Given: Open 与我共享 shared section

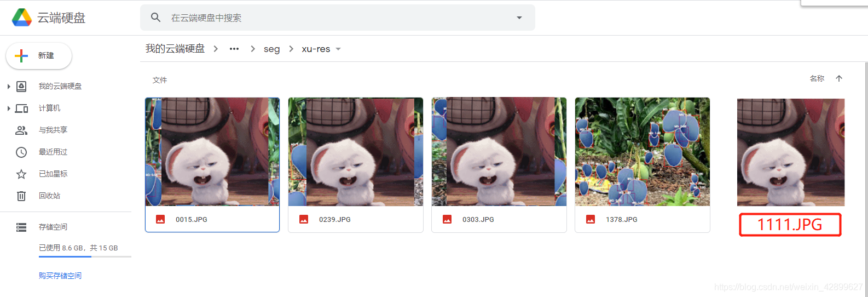Looking at the screenshot, I should point(53,130).
